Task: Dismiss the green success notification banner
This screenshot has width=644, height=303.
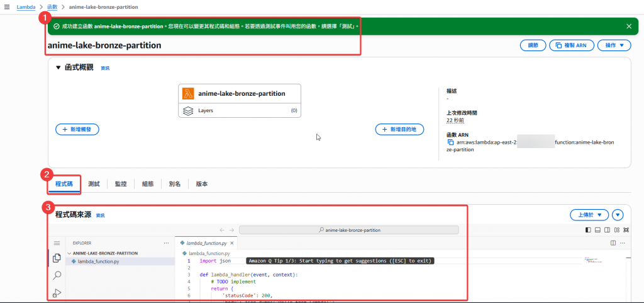Action: tap(629, 26)
